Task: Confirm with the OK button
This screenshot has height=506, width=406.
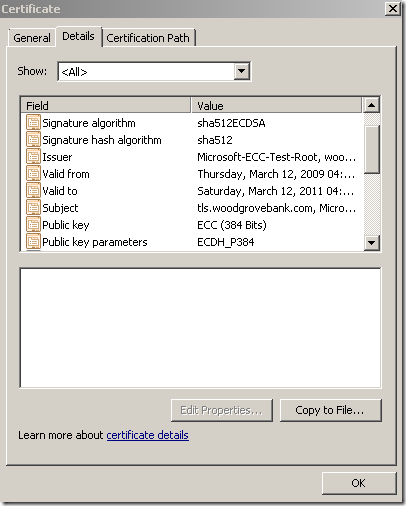Action: click(359, 483)
